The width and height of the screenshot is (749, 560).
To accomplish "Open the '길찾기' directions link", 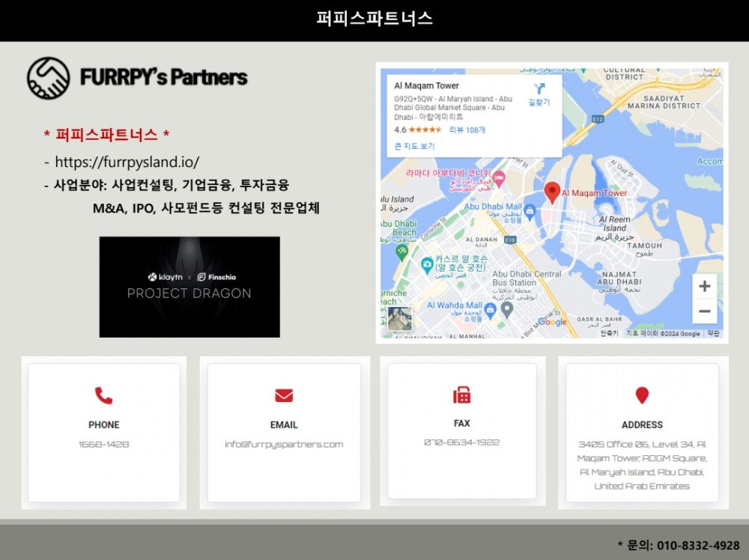I will pos(539,102).
